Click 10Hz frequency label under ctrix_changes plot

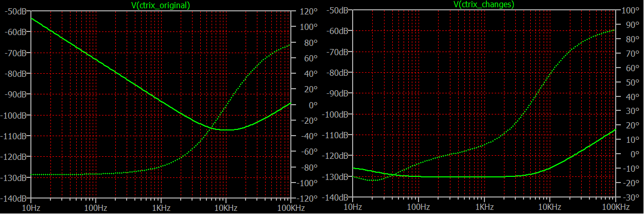click(353, 207)
